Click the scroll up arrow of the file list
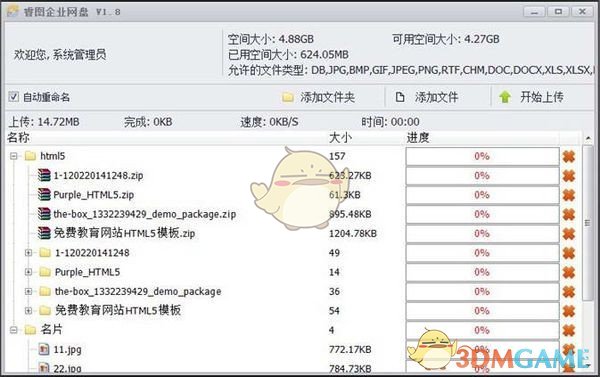Viewport: 600px width, 377px height. pos(588,138)
